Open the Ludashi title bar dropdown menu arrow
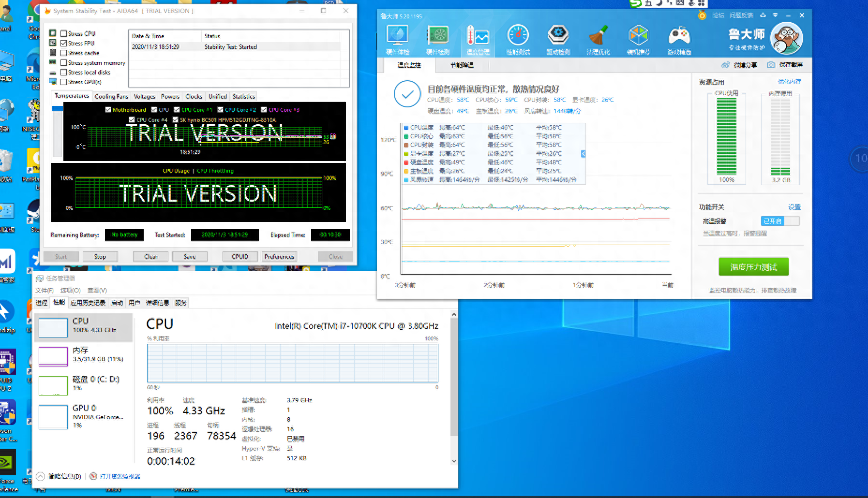Viewport: 868px width, 498px height. tap(775, 15)
